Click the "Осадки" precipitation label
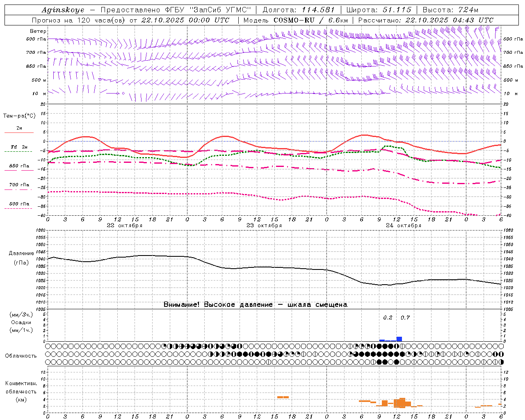Image resolution: width=525 pixels, height=420 pixels. coord(21,322)
